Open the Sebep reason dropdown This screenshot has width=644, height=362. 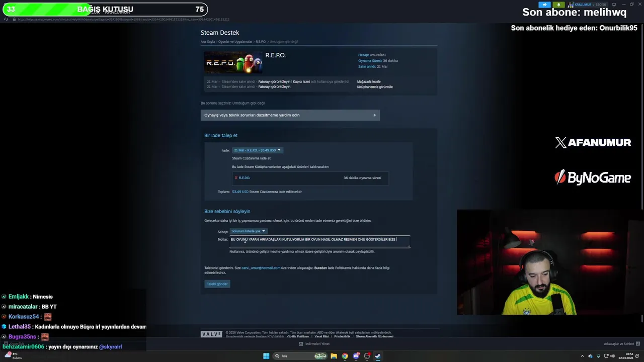(x=248, y=231)
